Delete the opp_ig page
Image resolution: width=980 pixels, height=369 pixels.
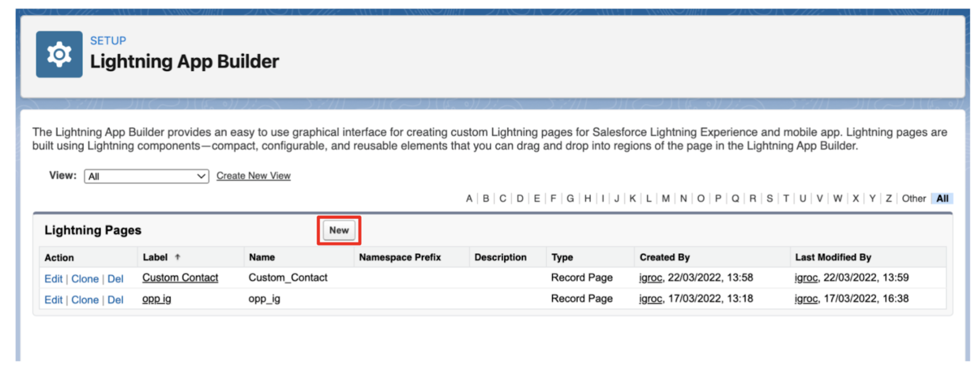[116, 300]
